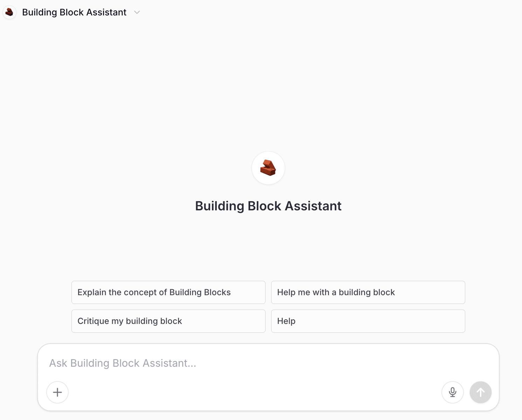Open the model switcher dropdown arrow at top
522x420 pixels.
point(137,12)
